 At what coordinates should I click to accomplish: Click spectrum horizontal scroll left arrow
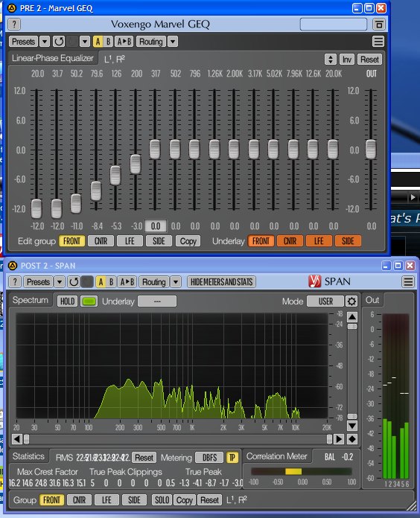(17, 439)
